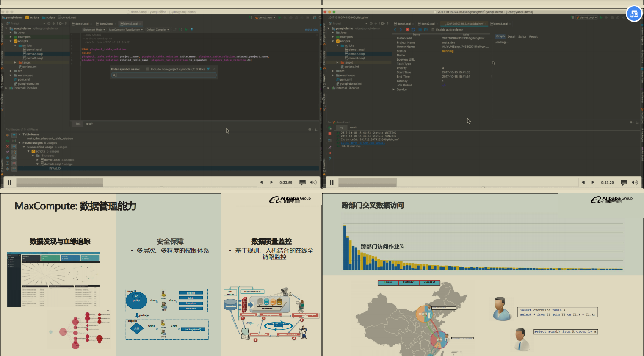Open the MaxCompute TypeSystem dropdown

pos(125,30)
